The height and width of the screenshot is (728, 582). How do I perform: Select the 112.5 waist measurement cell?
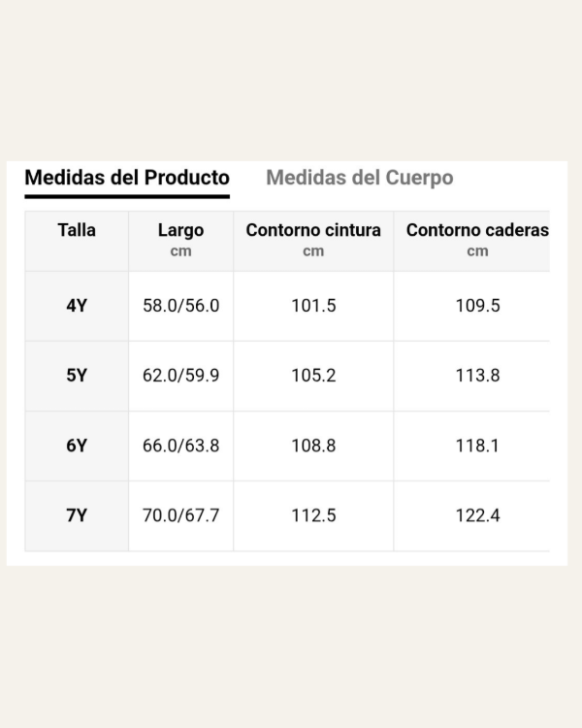click(x=313, y=515)
